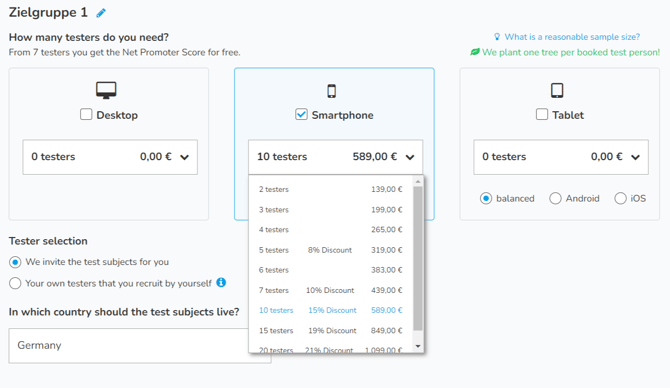
Task: Click the lightbulb icon by sample size link
Action: click(497, 37)
